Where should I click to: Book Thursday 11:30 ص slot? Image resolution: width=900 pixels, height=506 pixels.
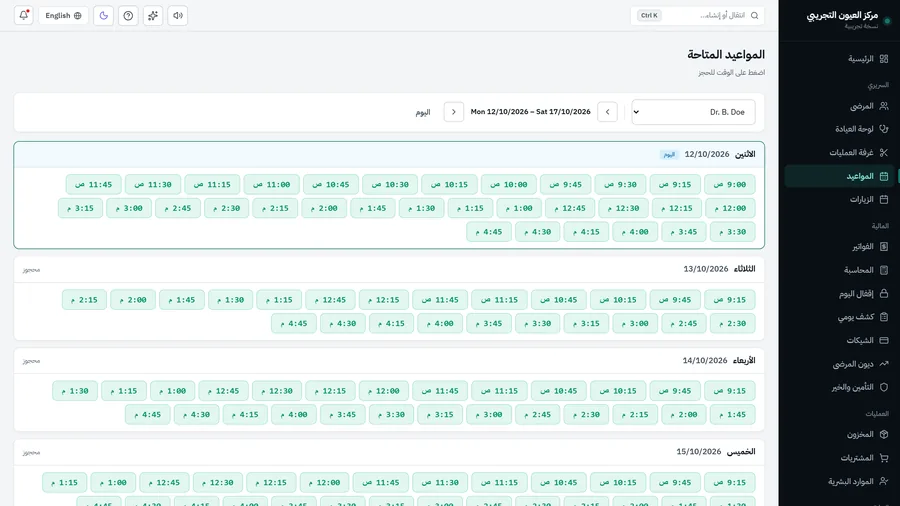440,482
